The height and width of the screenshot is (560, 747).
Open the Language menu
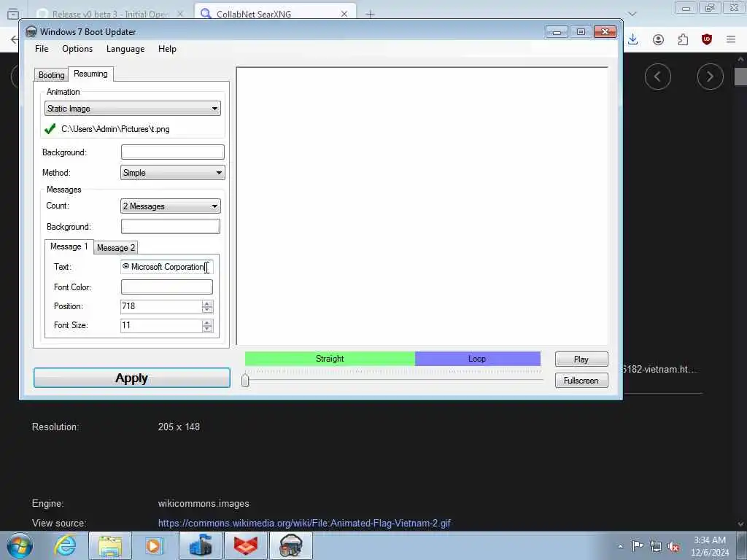pyautogui.click(x=125, y=49)
